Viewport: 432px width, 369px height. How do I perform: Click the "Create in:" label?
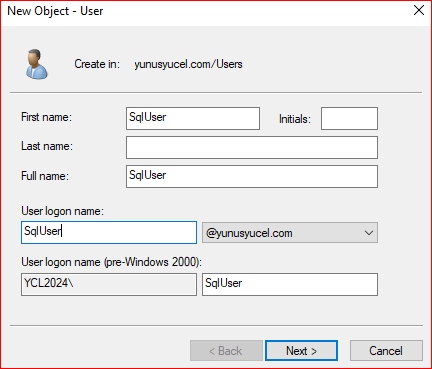pyautogui.click(x=97, y=64)
